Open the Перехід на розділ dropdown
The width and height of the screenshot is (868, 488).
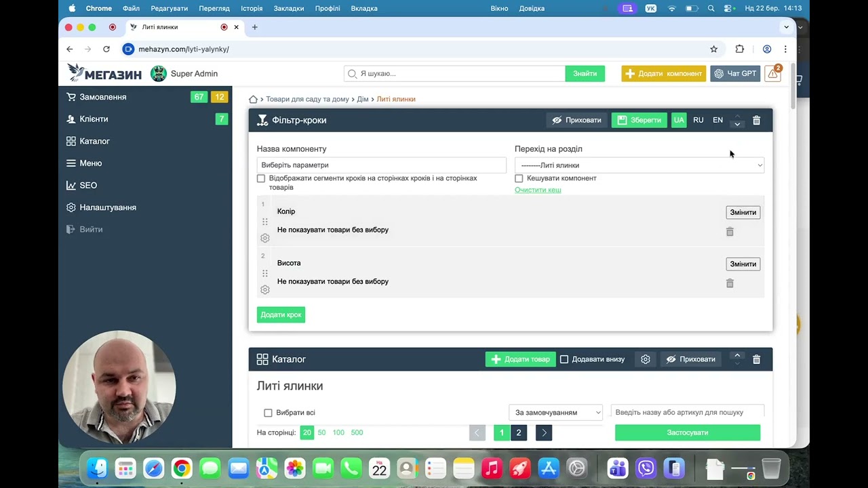pos(639,165)
